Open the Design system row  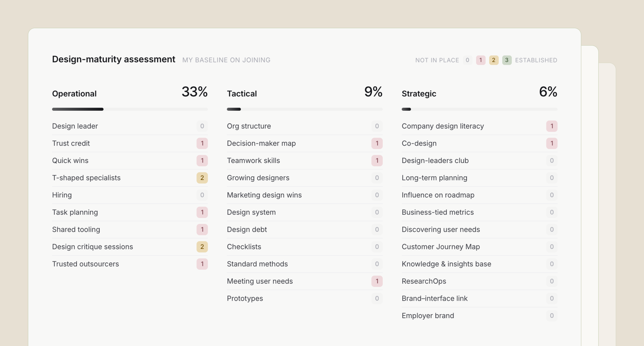coord(305,212)
